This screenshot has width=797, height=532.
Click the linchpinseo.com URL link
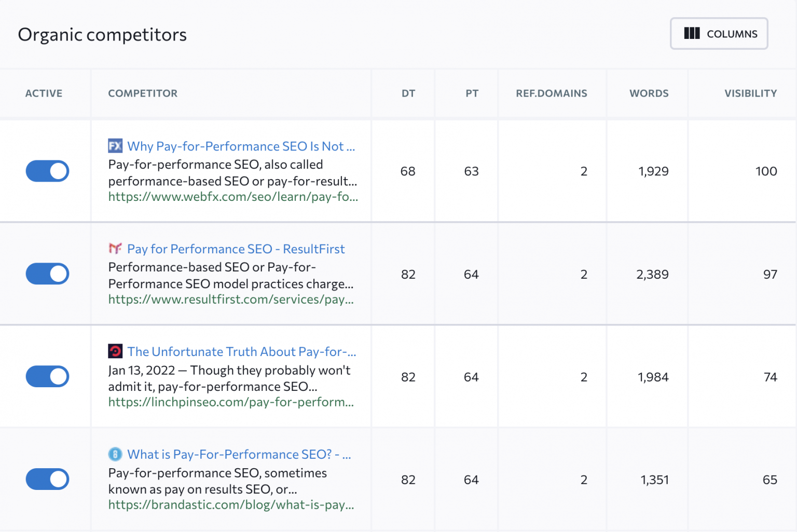tap(231, 402)
